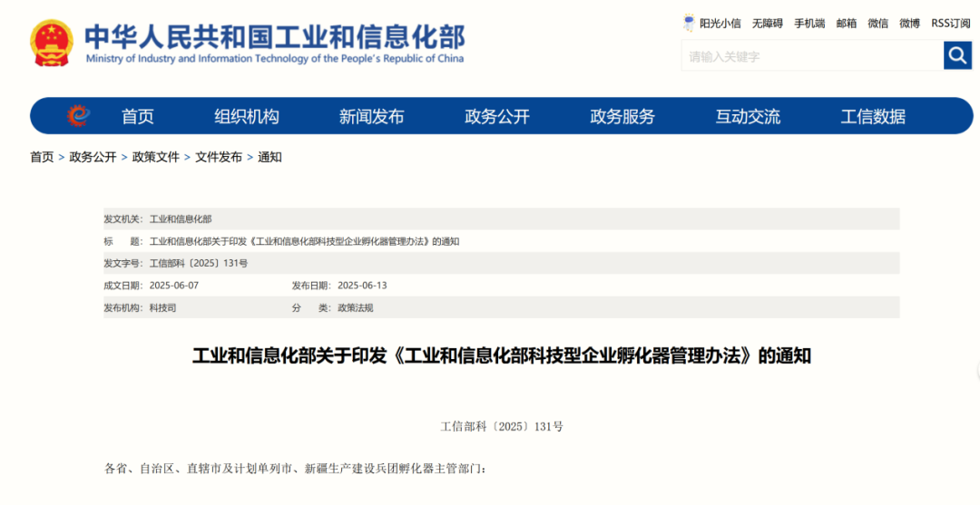The height and width of the screenshot is (505, 980).
Task: Click the 微信 link
Action: coord(878,24)
